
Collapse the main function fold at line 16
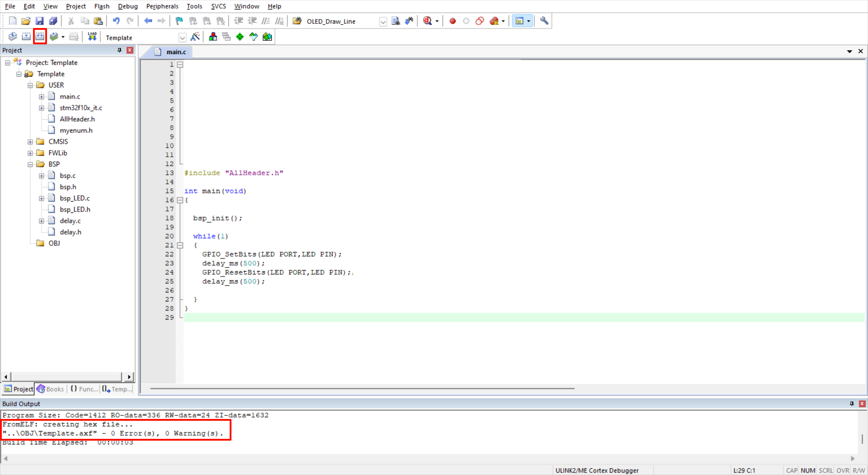[180, 200]
